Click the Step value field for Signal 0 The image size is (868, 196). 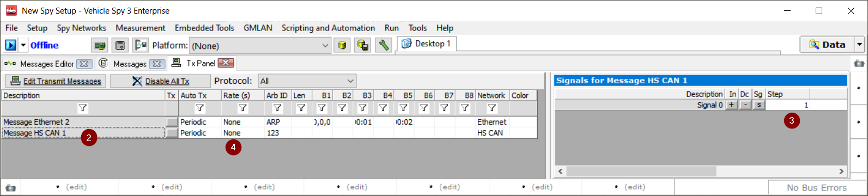787,105
